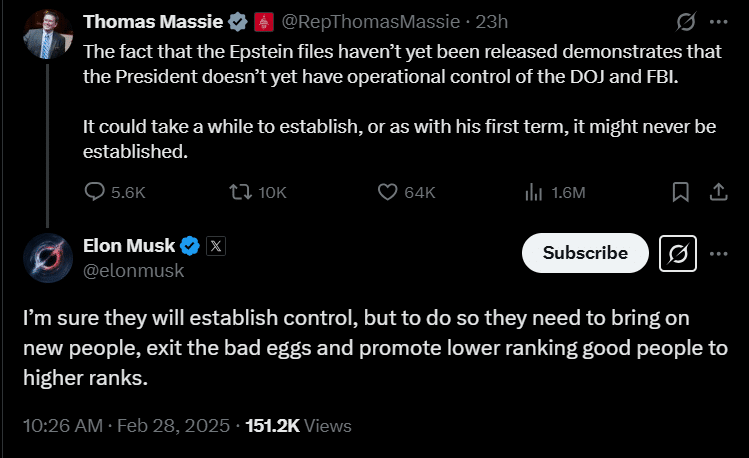Repost Thomas Massie's tweet
Image resolution: width=749 pixels, height=458 pixels.
click(241, 192)
